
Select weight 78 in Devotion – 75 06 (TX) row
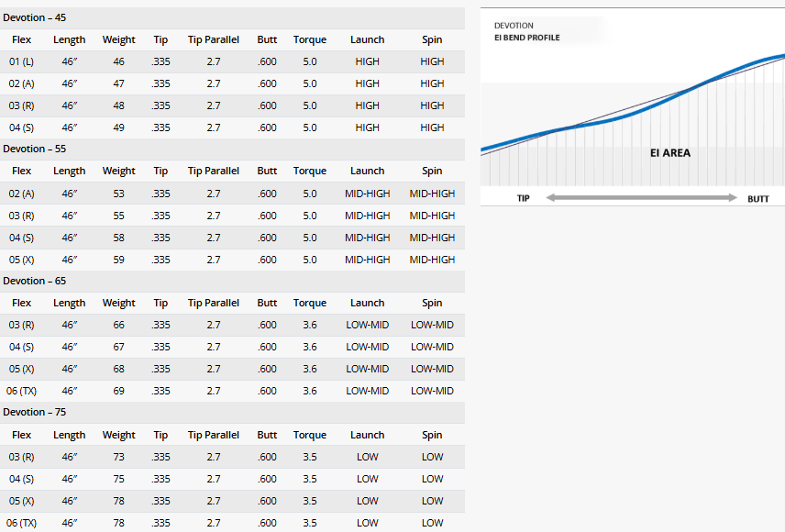coord(118,523)
